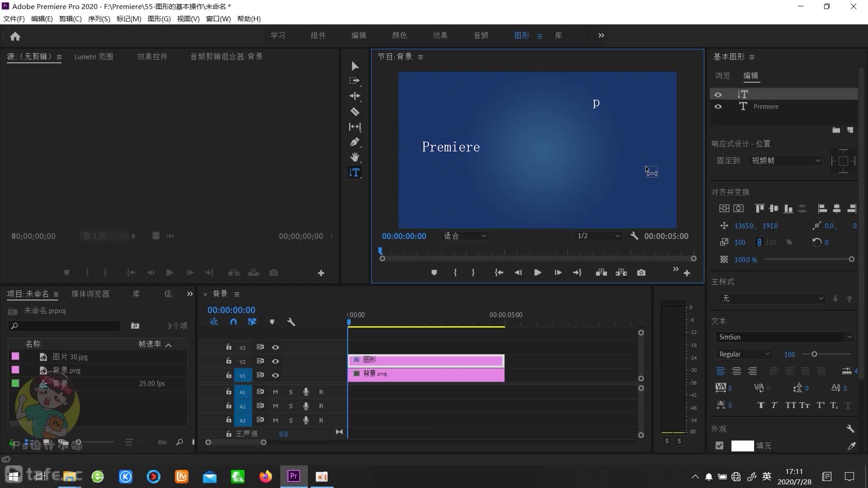Toggle lock on track V2

coord(229,361)
